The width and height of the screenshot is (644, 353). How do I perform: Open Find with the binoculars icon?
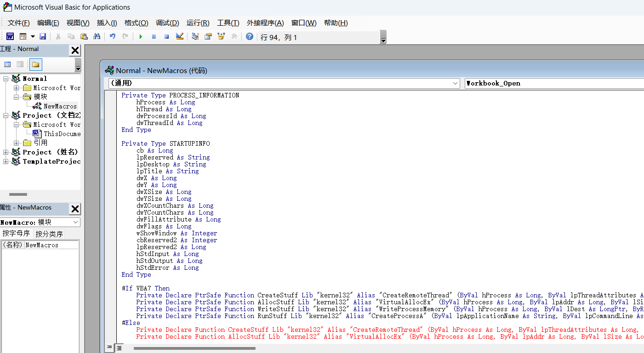[97, 36]
